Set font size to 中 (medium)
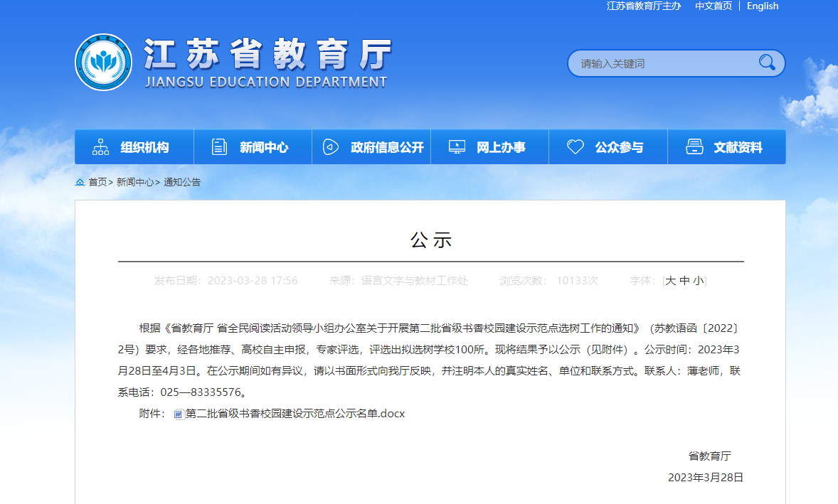 click(684, 281)
